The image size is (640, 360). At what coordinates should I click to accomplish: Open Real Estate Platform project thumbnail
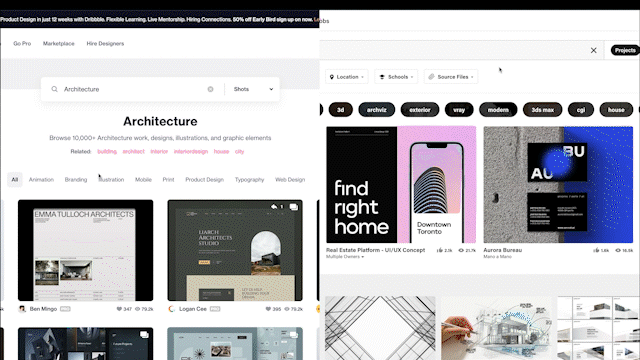click(x=401, y=184)
